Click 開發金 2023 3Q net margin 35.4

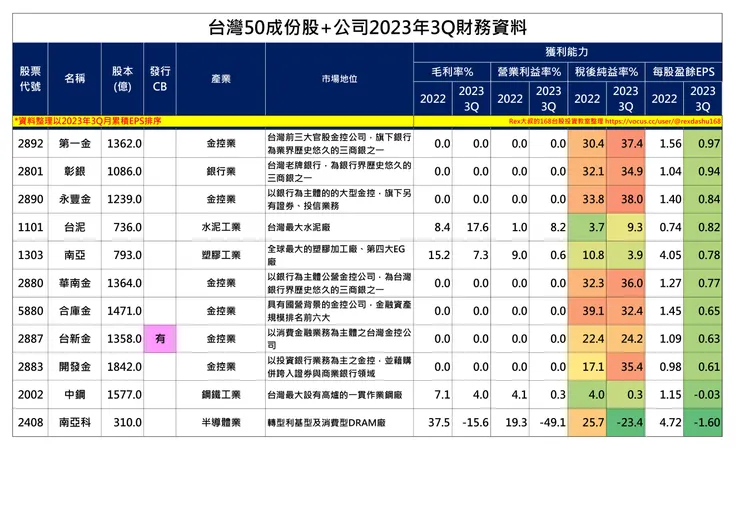click(626, 366)
